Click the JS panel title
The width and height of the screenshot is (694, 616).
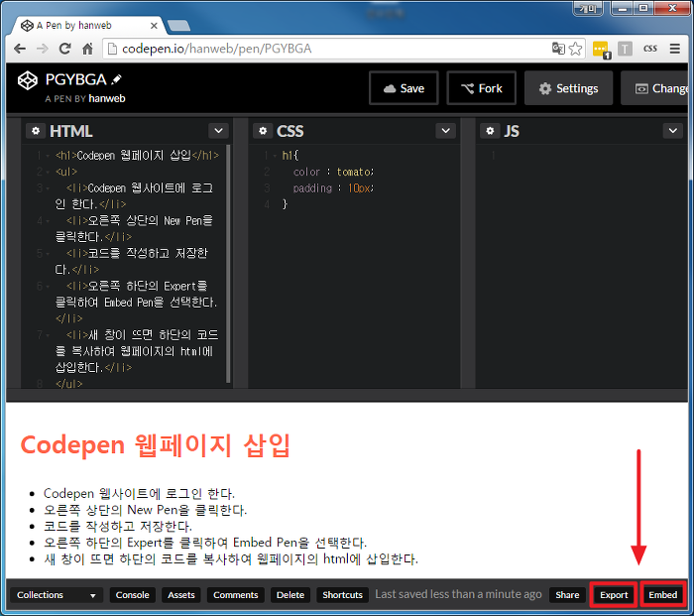click(x=512, y=131)
